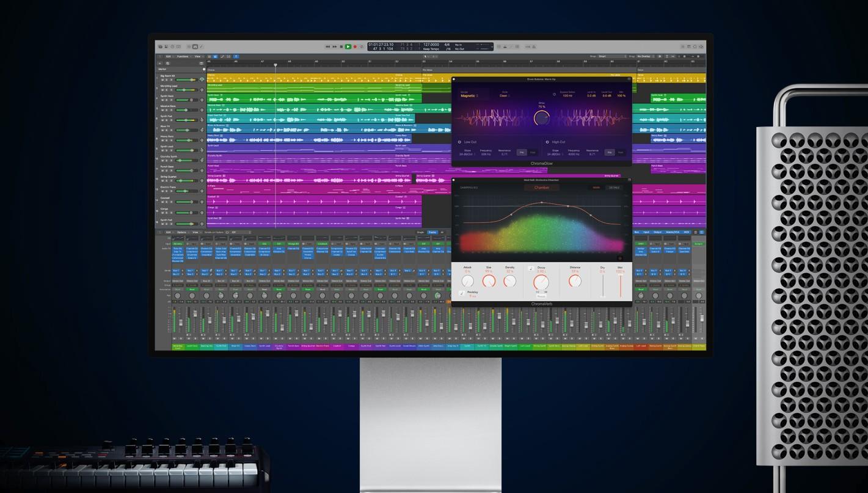Click the playhead in the ruler
This screenshot has width=868, height=493.
click(x=275, y=65)
